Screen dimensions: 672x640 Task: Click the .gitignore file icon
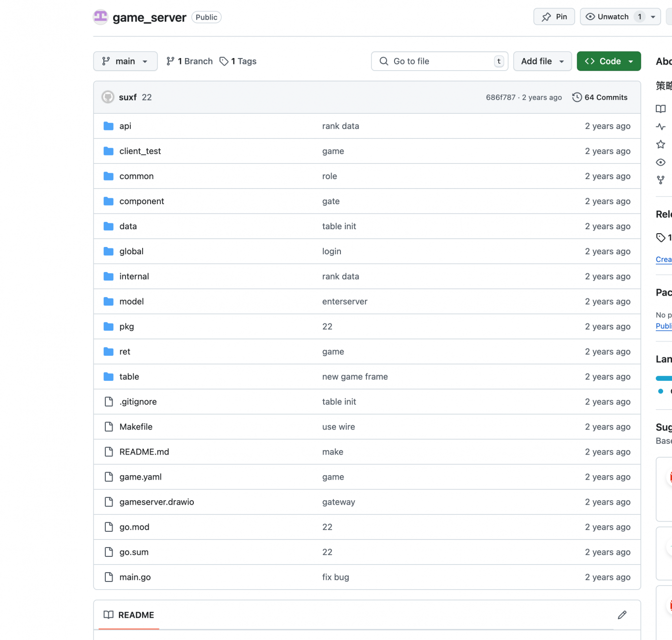109,402
